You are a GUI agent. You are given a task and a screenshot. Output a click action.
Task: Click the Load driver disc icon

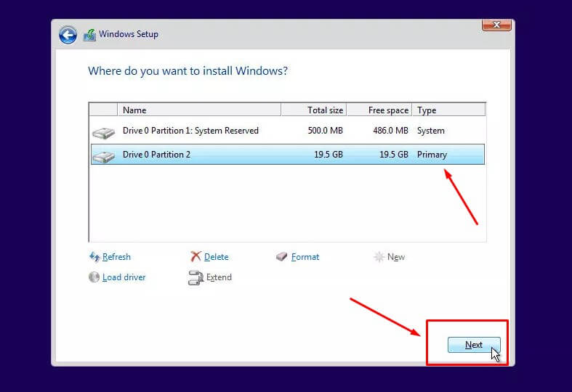(x=94, y=277)
